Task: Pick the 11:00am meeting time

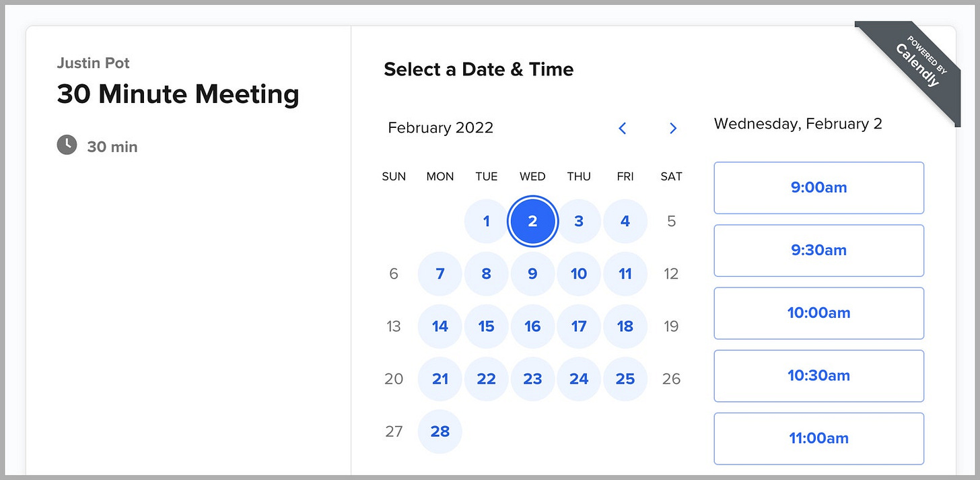Action: pos(818,438)
